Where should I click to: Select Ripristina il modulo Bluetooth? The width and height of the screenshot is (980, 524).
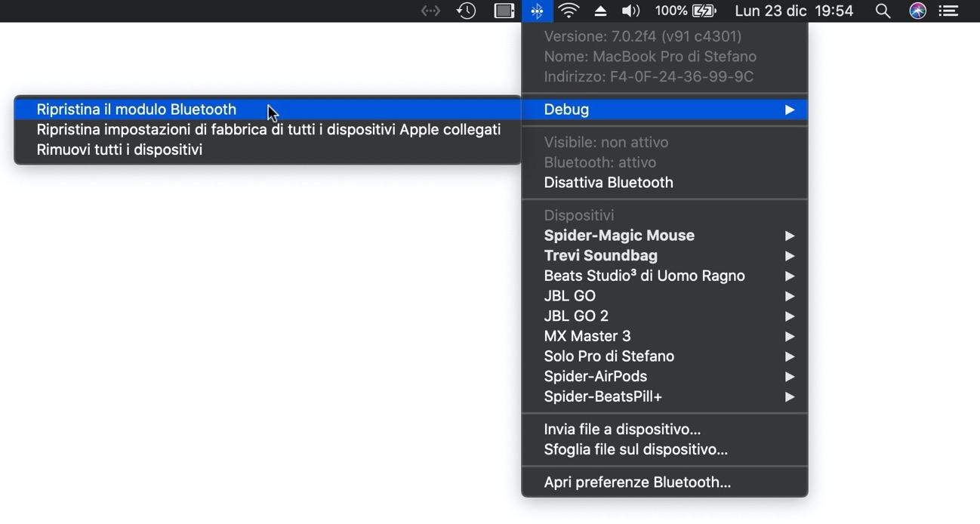point(267,109)
